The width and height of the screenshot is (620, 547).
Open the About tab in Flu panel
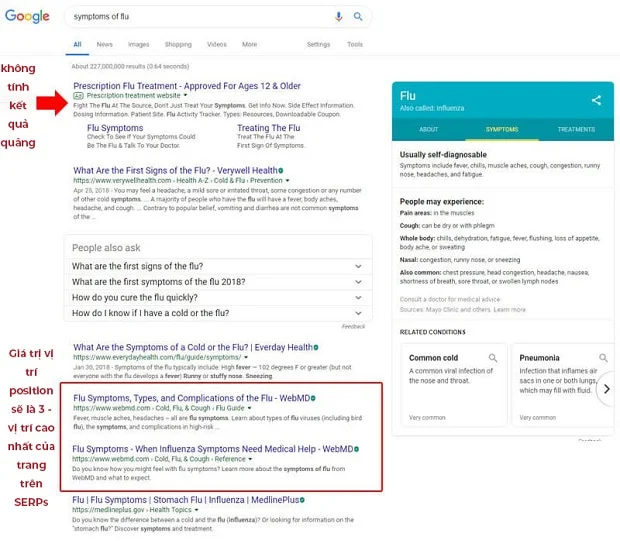tap(428, 129)
